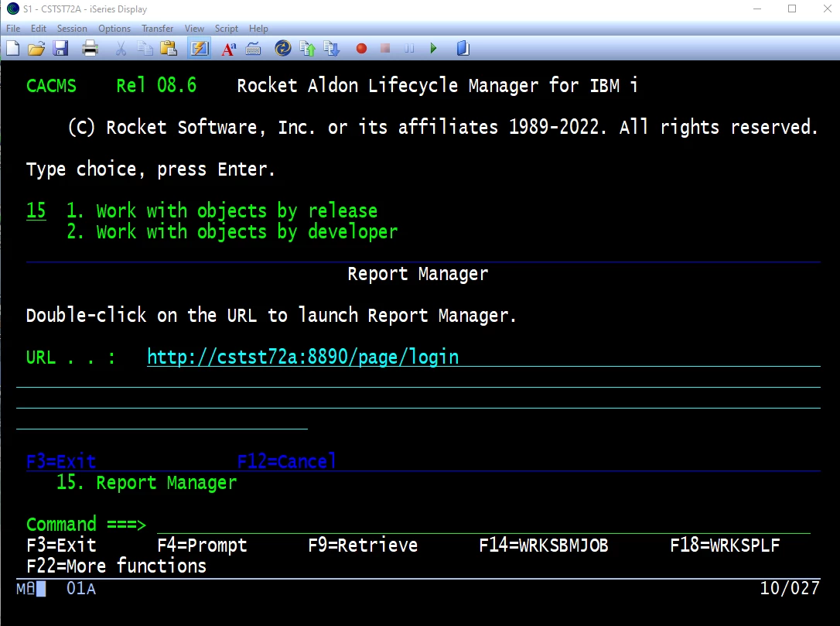Screen dimensions: 840x626
Task: Click the Save floppy disk icon
Action: [60, 49]
